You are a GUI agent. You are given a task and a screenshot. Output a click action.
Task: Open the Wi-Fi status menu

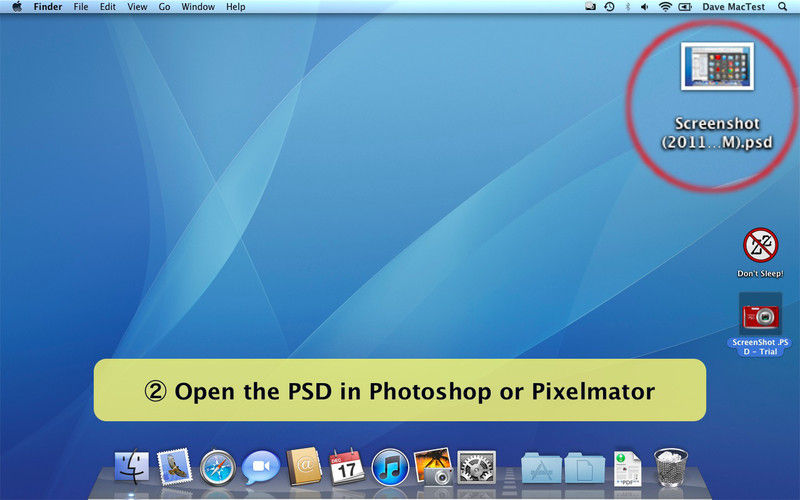[x=665, y=7]
